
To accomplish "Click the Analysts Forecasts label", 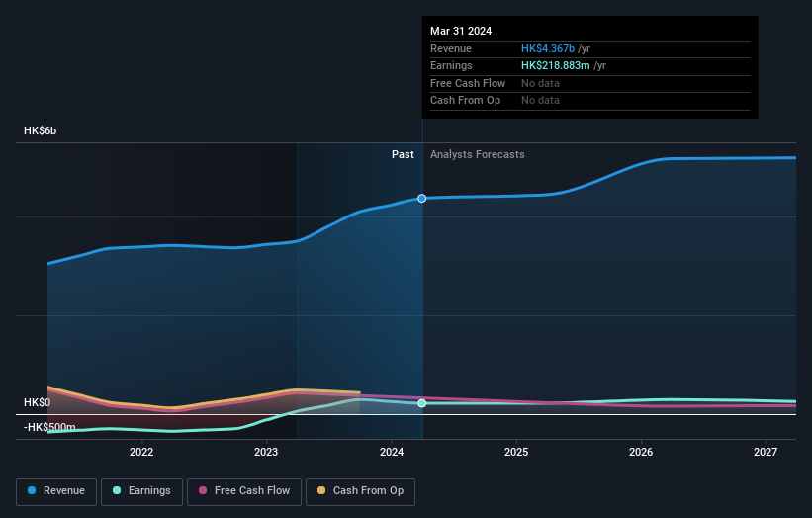I will [478, 155].
